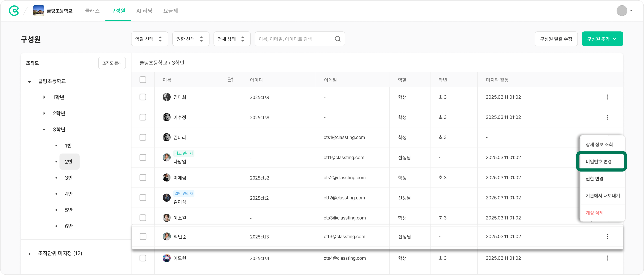
Task: Switch to the 요금제 tab
Action: [170, 11]
